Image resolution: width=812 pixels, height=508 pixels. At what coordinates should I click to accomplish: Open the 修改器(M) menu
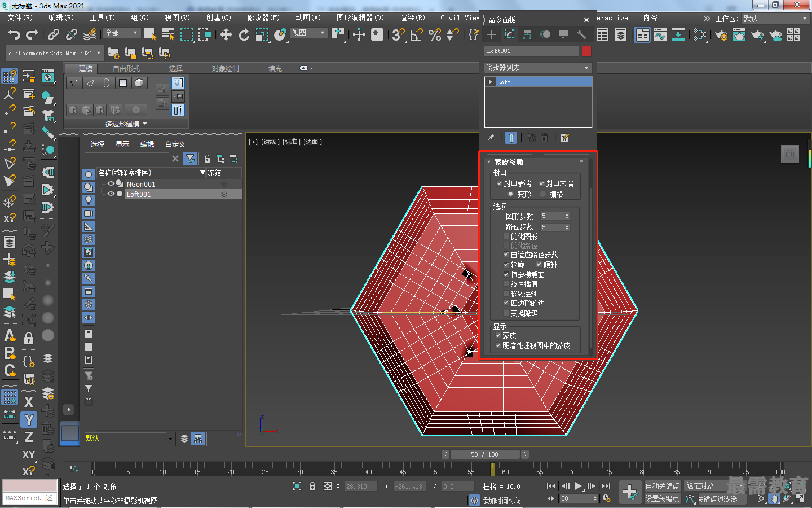tap(263, 18)
